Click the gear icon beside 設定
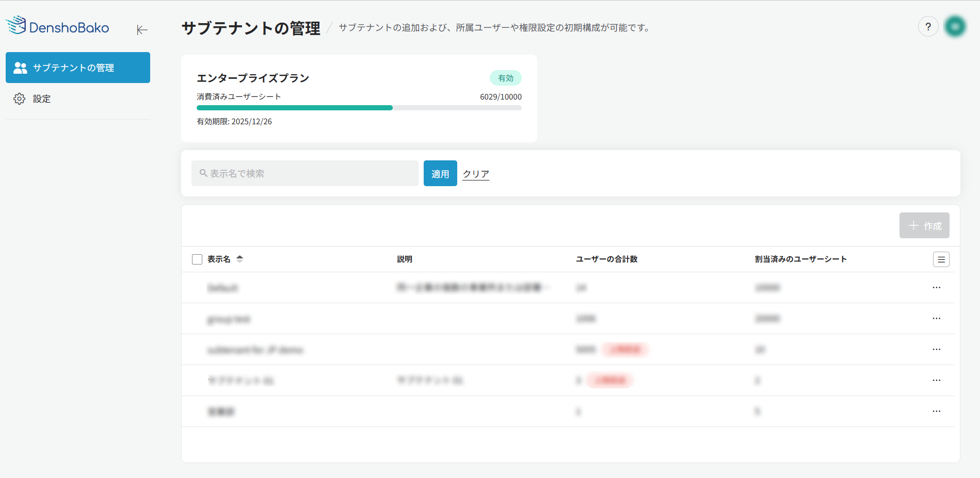Screen dimensions: 980x478 (x=19, y=98)
